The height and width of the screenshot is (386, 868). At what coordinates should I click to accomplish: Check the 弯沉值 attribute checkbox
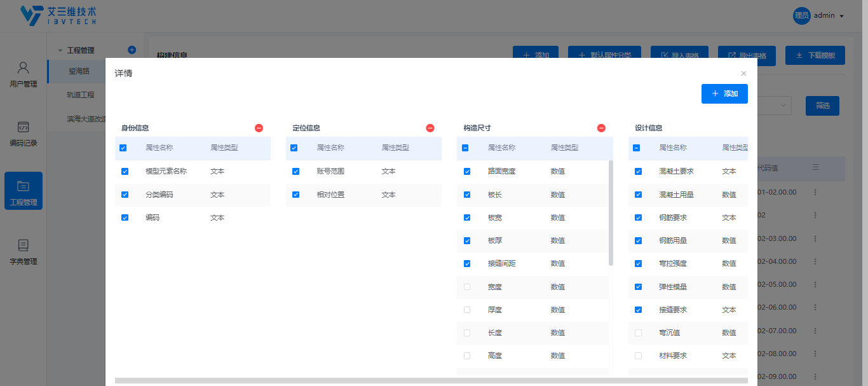[x=638, y=333]
